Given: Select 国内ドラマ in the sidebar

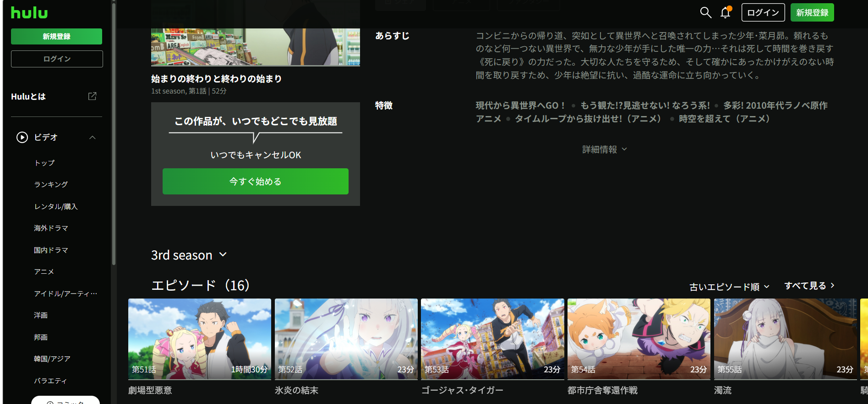Looking at the screenshot, I should (51, 250).
